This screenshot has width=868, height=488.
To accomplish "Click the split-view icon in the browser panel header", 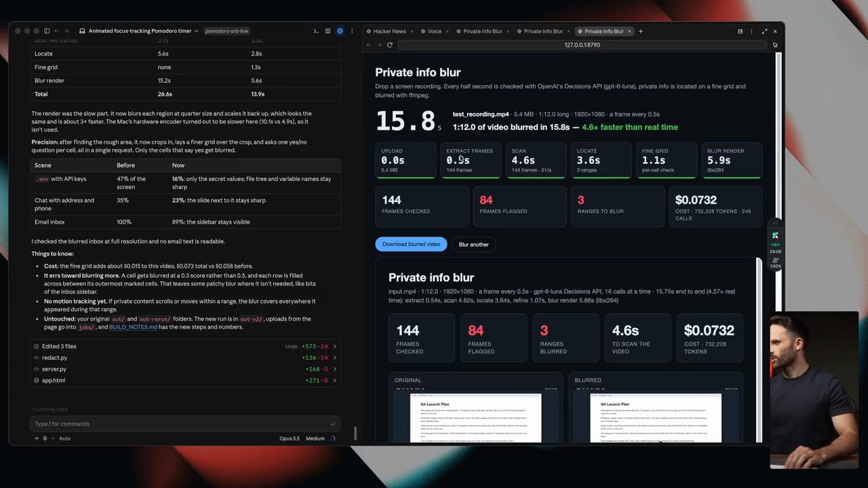I will 740,31.
